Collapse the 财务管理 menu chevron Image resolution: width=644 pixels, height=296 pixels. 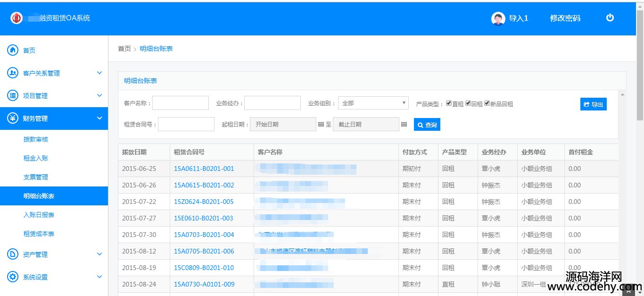coord(99,118)
